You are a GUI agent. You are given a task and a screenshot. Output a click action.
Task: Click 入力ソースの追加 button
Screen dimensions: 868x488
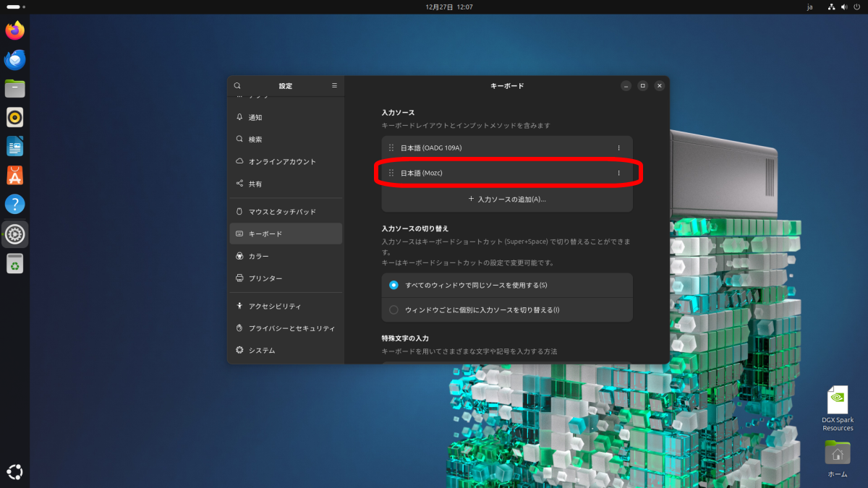point(507,199)
